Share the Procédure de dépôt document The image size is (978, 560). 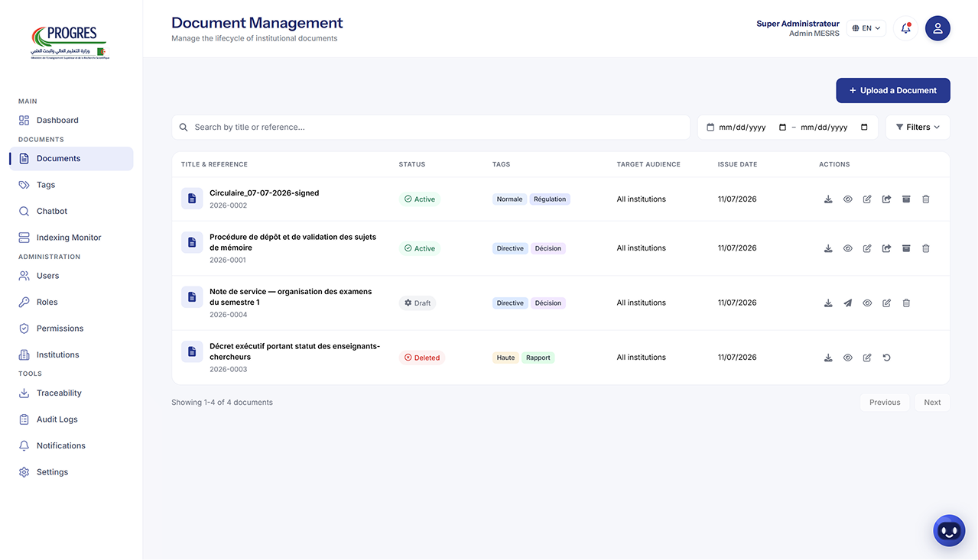[887, 248]
